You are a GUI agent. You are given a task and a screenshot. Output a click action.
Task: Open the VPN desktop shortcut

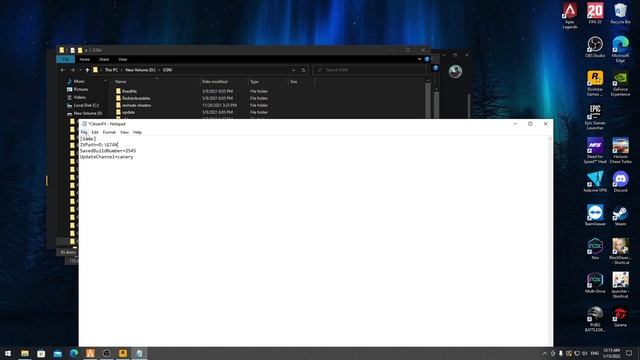coord(595,182)
